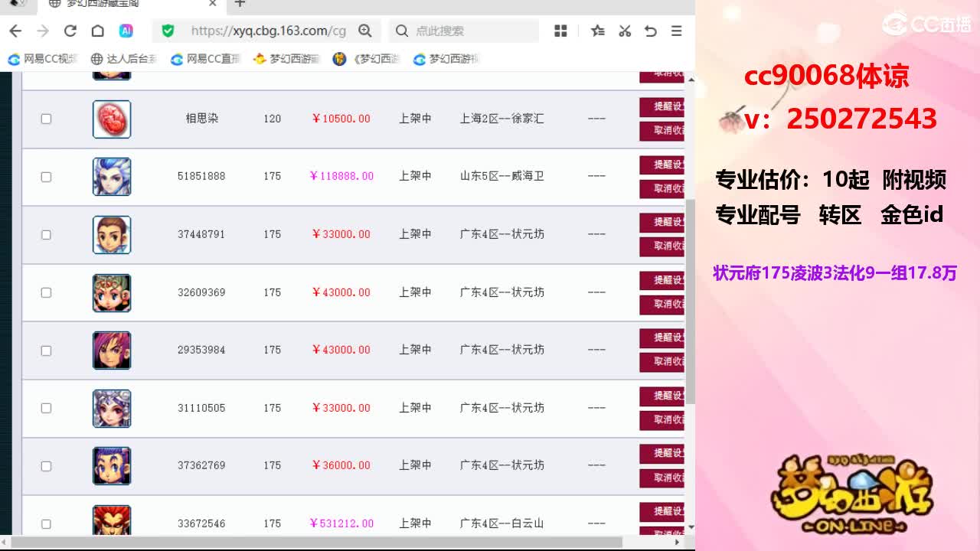This screenshot has width=980, height=551.
Task: Click the zoom magnifier in address bar
Action: pyautogui.click(x=365, y=31)
